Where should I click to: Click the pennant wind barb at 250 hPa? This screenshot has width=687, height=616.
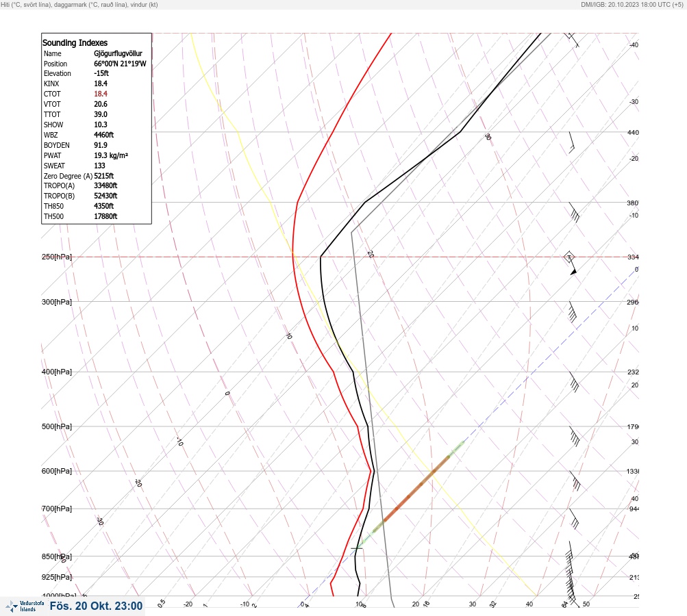coord(571,264)
